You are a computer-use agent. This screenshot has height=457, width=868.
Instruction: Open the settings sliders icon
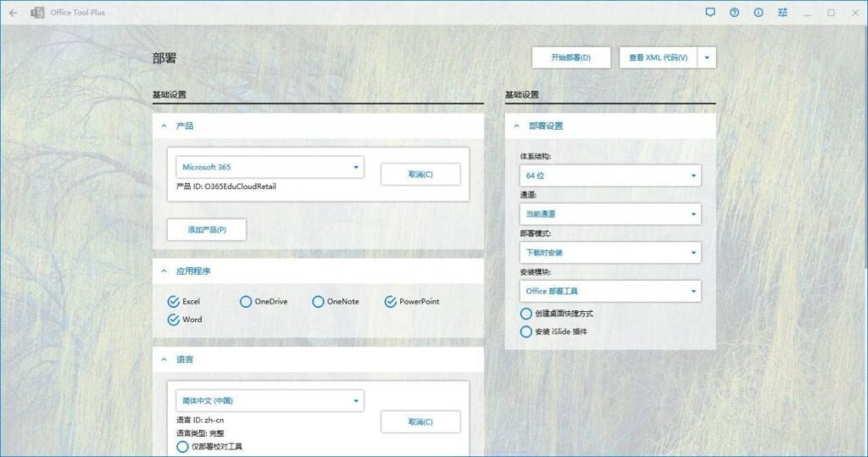click(782, 12)
